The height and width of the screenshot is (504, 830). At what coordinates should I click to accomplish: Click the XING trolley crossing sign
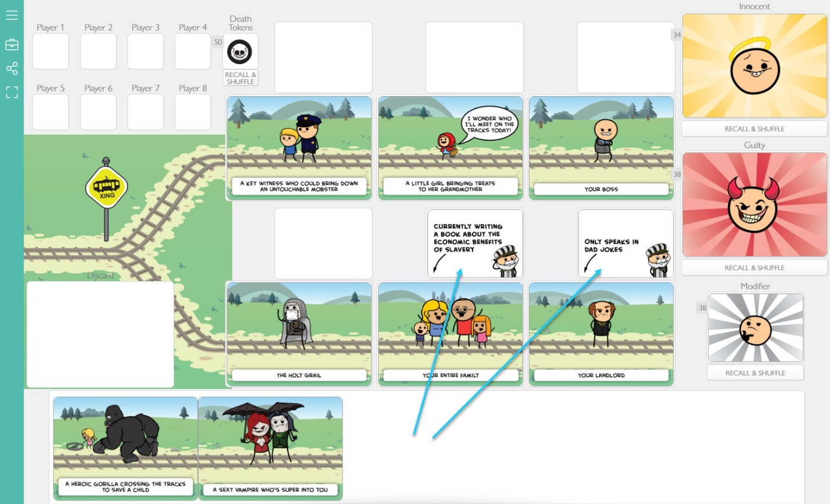pyautogui.click(x=106, y=187)
